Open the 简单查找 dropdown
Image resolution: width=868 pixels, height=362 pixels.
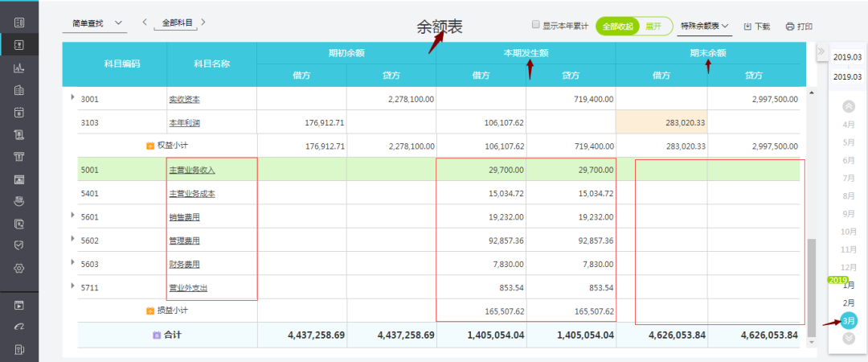[x=94, y=23]
